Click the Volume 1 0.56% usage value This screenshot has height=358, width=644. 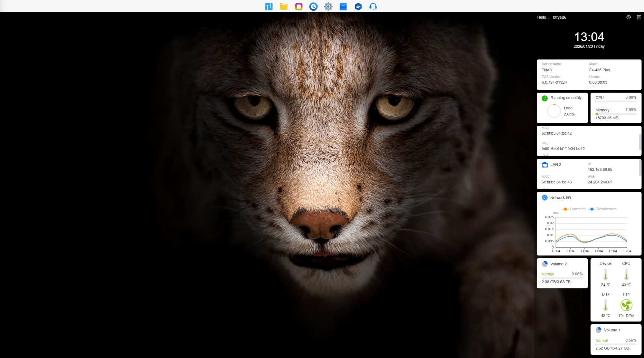click(631, 340)
